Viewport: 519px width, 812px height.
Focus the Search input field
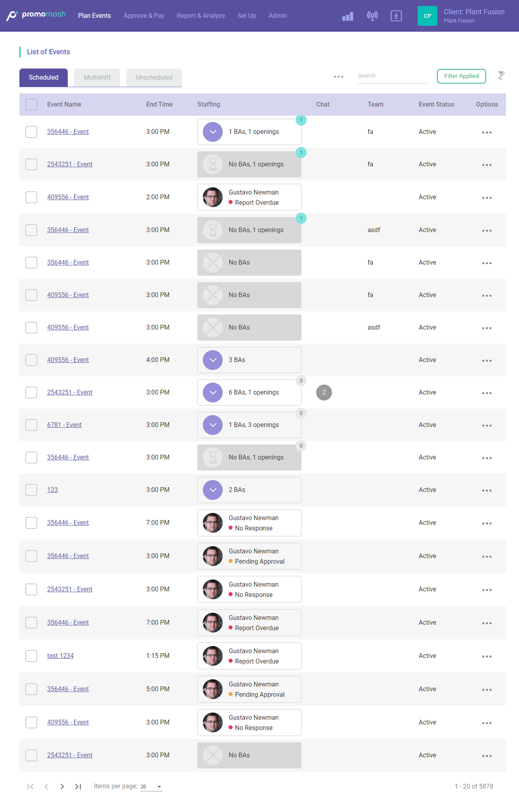pos(392,76)
